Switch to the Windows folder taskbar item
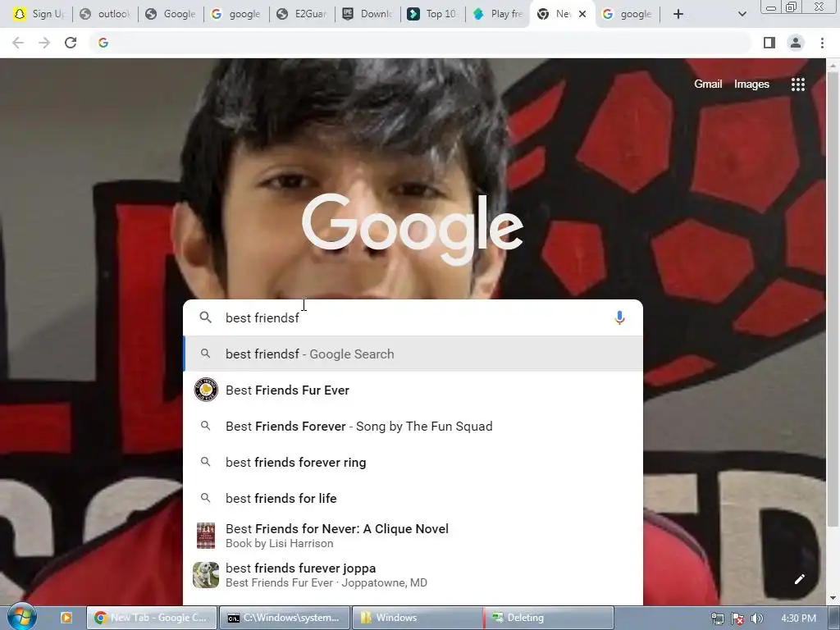840x630 pixels. tap(418, 618)
